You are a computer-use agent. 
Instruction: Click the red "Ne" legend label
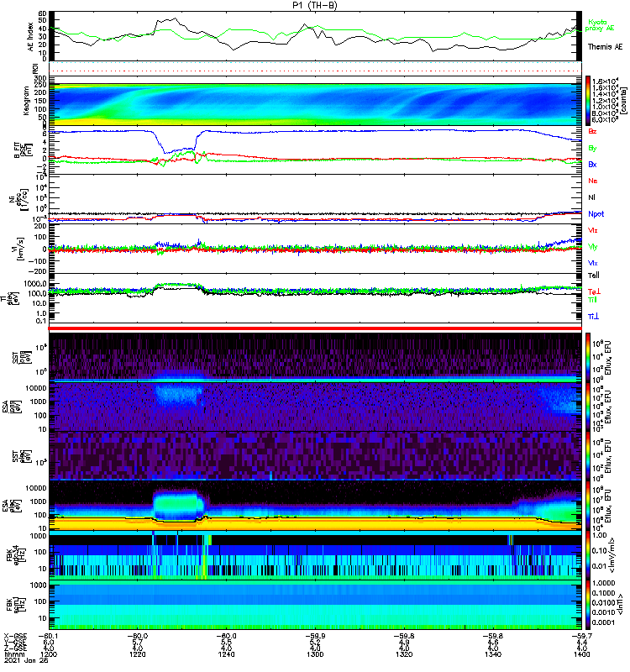click(593, 181)
